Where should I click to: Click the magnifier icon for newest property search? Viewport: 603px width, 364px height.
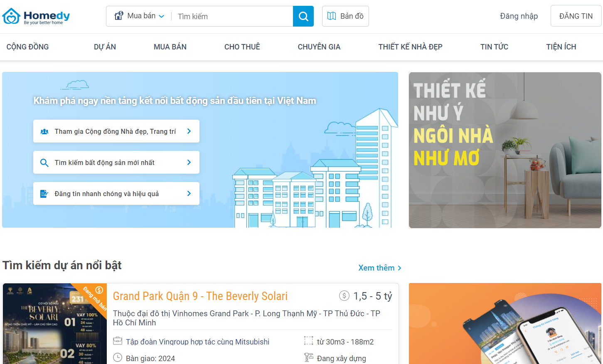pos(44,162)
